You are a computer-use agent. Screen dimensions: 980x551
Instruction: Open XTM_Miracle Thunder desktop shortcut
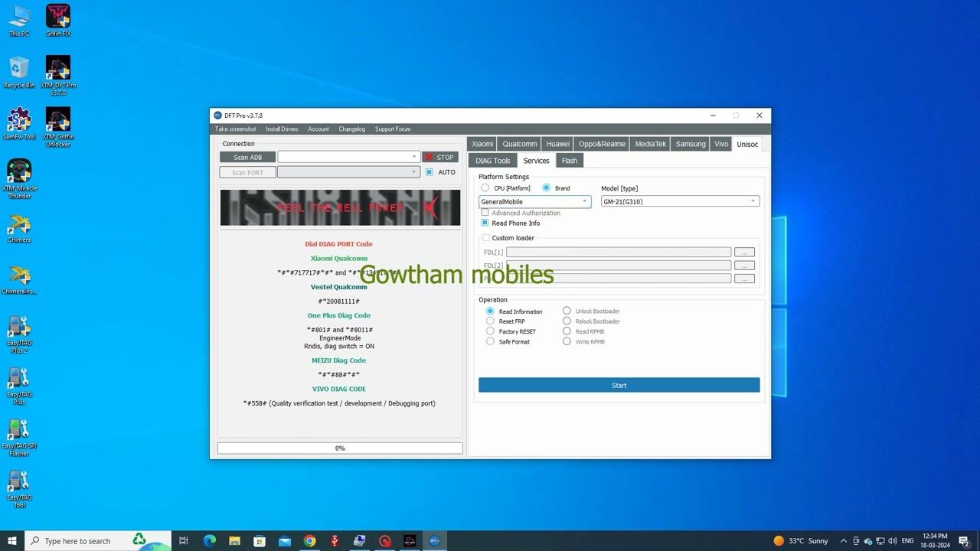pos(19,178)
